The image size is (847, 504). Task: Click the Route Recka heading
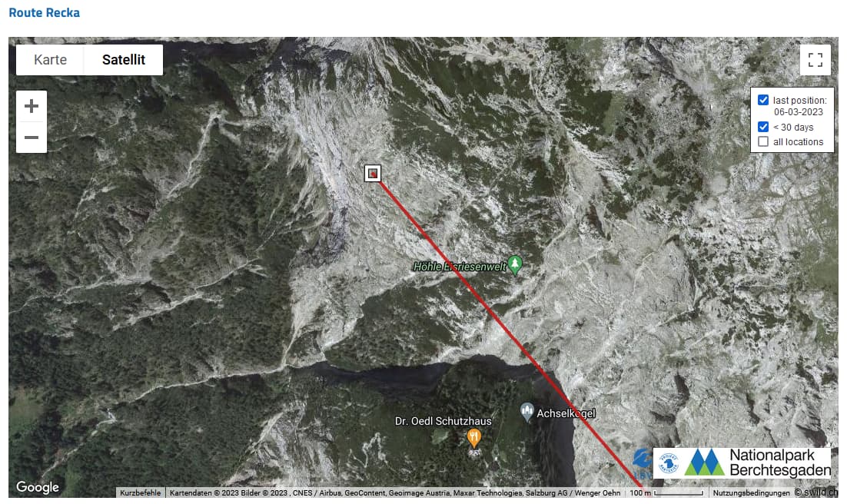pyautogui.click(x=45, y=13)
